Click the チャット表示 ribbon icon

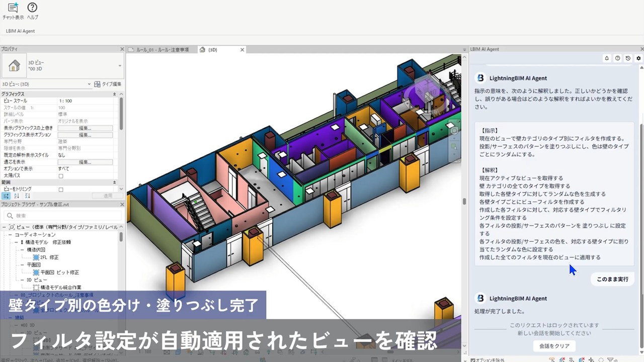13,9
